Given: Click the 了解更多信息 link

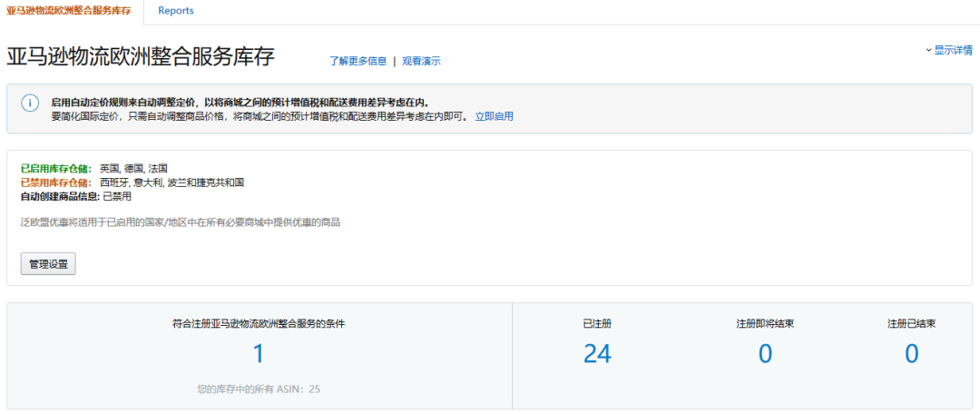Looking at the screenshot, I should click(358, 62).
